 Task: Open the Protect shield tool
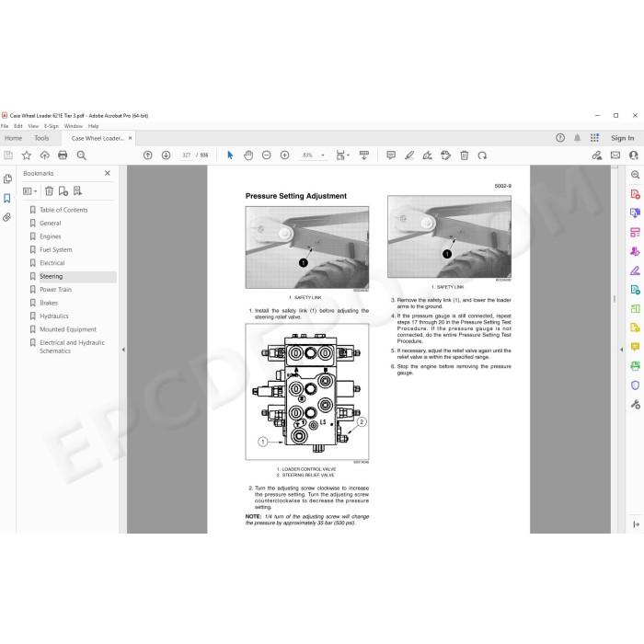[635, 385]
